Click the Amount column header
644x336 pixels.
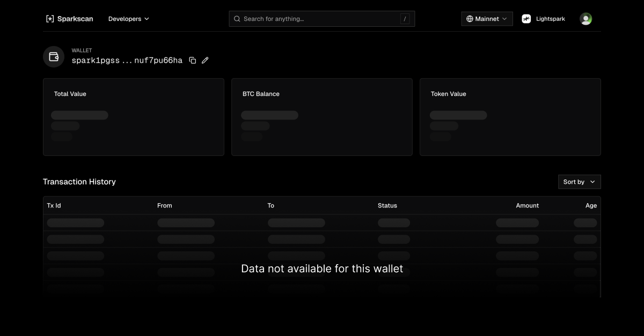coord(527,205)
